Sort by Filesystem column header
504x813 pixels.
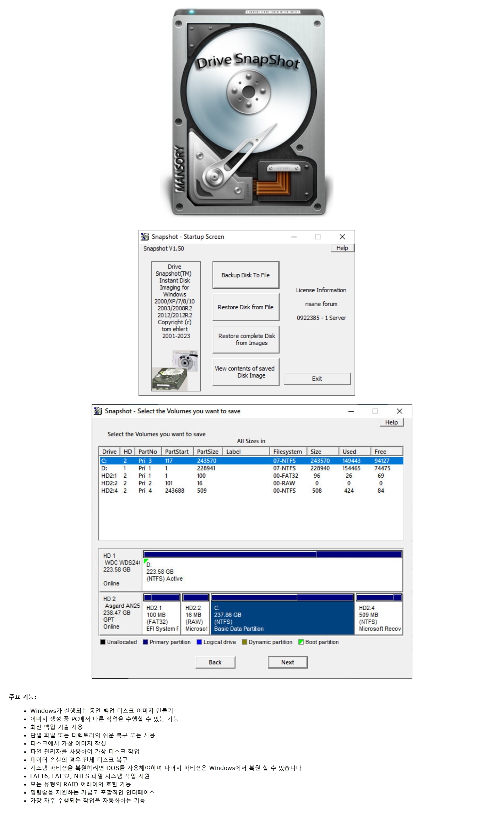(288, 451)
